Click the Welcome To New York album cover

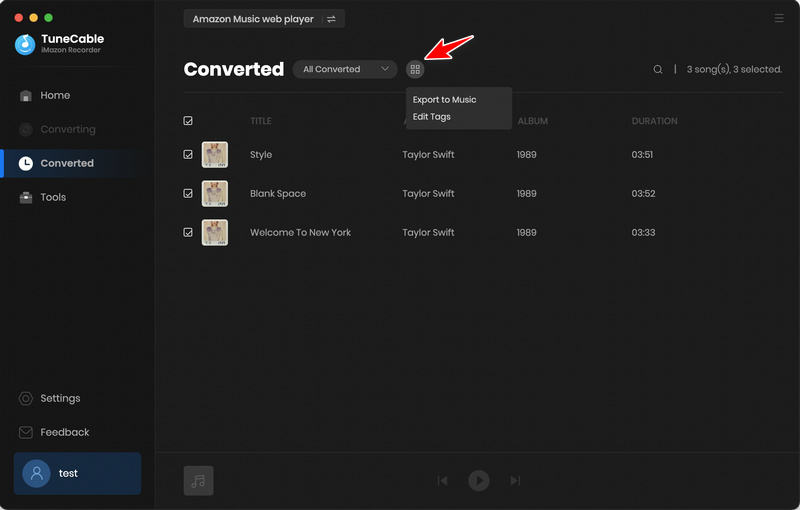tap(215, 232)
